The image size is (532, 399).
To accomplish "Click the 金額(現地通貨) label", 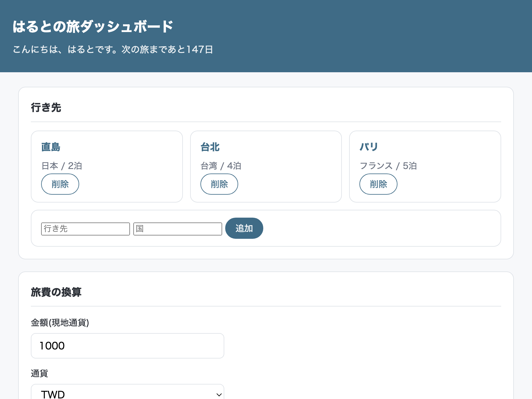I will click(60, 323).
